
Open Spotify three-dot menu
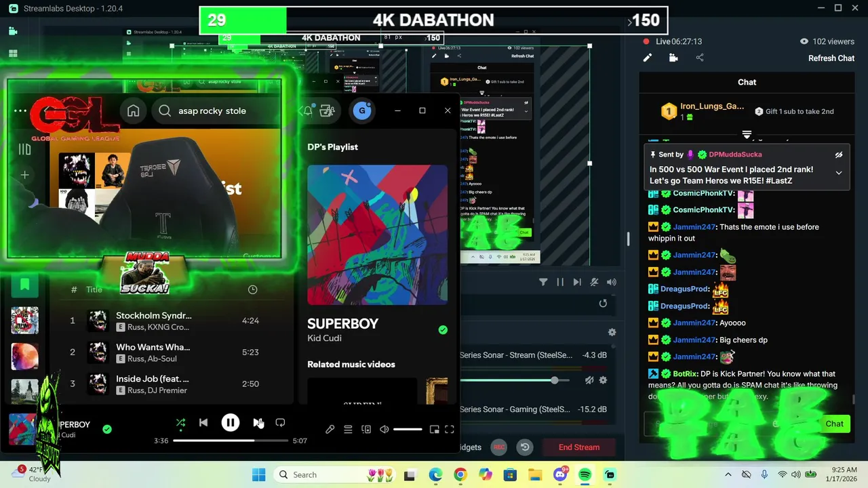[x=20, y=111]
